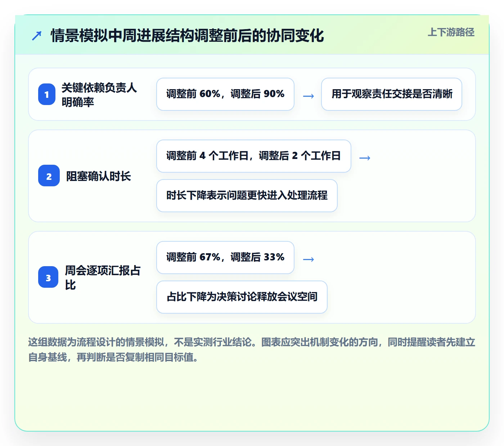Click the number 3 badge

pyautogui.click(x=48, y=277)
